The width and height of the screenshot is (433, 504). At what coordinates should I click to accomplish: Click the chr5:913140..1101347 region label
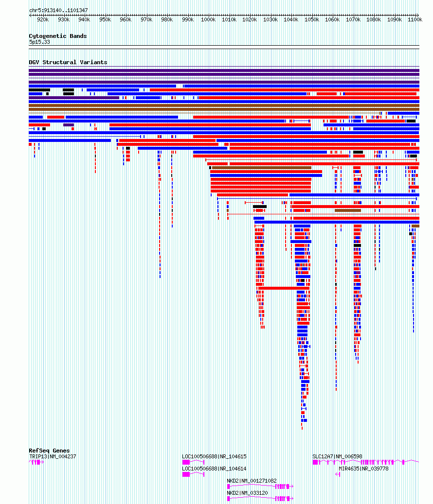click(58, 10)
